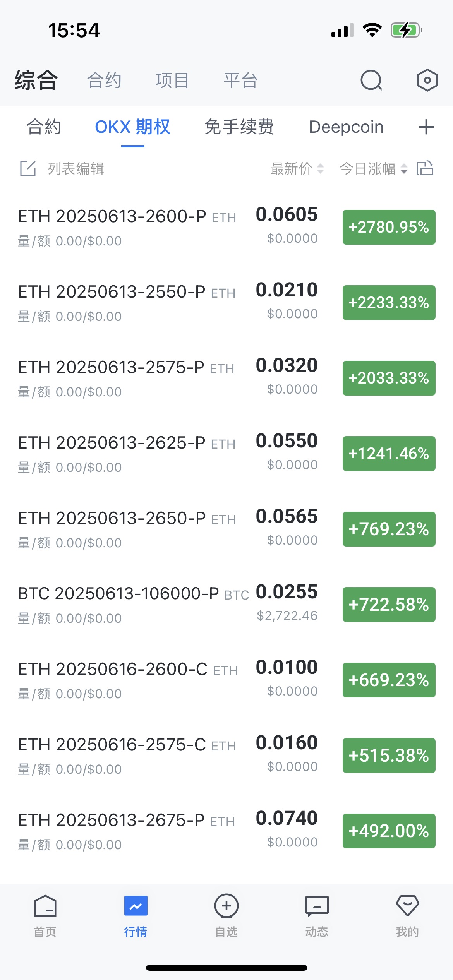The width and height of the screenshot is (453, 980).
Task: Switch to the Deepcoin tab
Action: 346,127
